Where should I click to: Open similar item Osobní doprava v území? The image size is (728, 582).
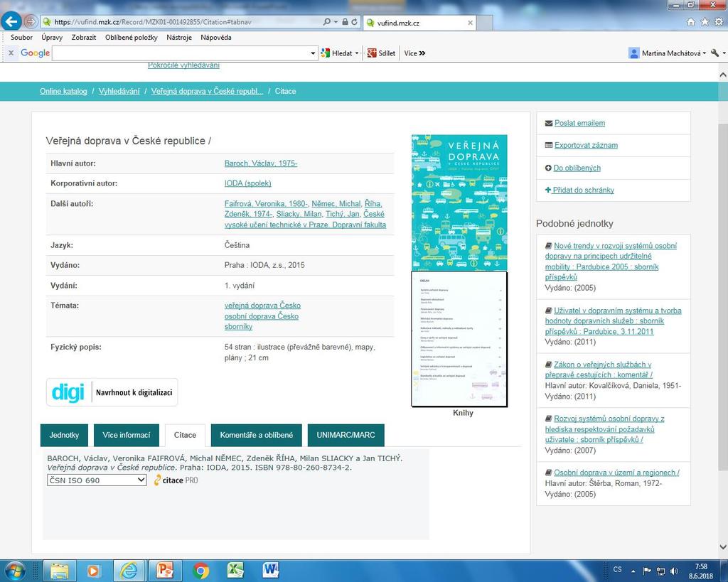pos(616,472)
